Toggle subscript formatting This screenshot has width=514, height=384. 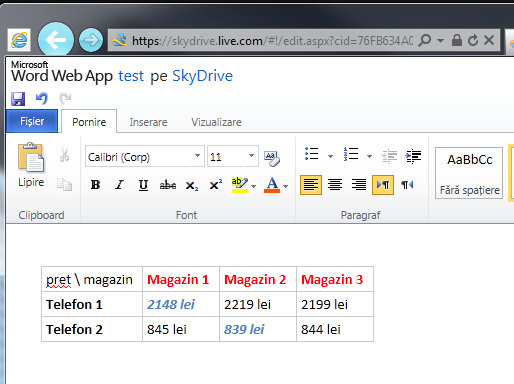pos(192,185)
